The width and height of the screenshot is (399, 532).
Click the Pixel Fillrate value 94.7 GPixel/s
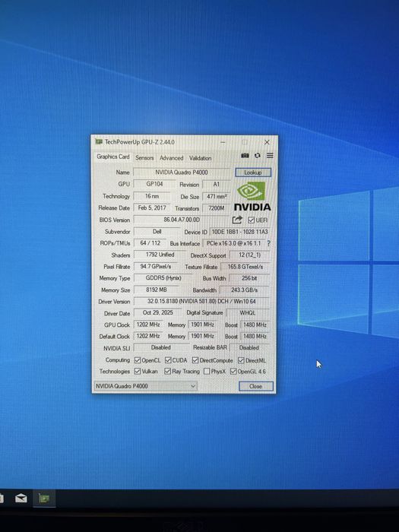tap(156, 266)
